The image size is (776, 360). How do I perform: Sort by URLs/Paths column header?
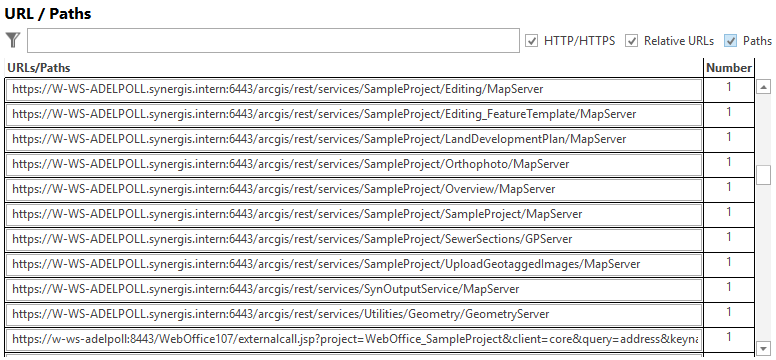click(354, 68)
